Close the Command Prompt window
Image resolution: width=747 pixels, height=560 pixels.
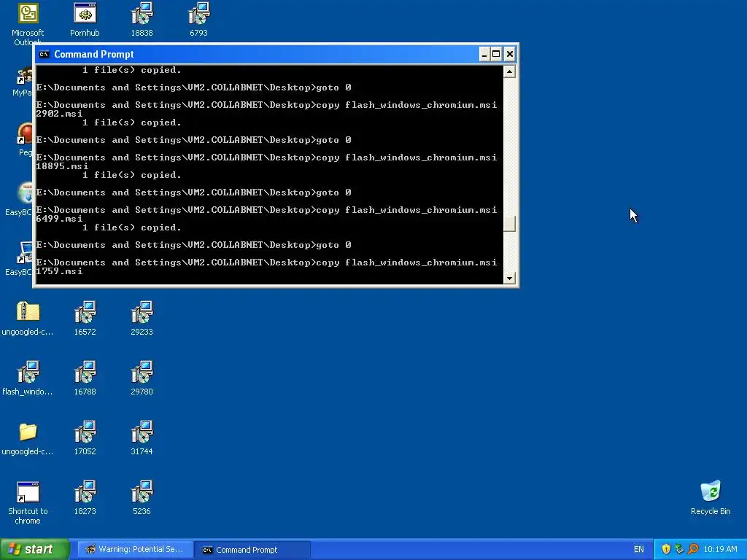(509, 54)
